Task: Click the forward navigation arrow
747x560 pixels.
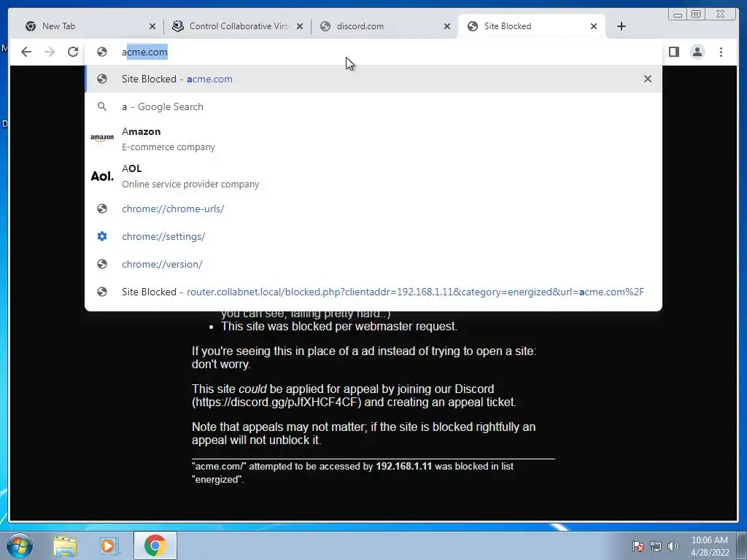Action: pyautogui.click(x=50, y=52)
